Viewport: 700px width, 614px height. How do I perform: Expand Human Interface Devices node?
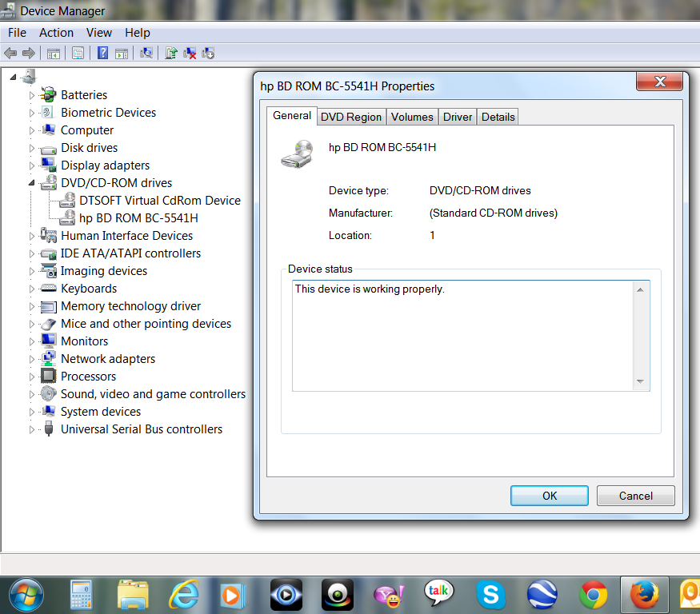32,236
